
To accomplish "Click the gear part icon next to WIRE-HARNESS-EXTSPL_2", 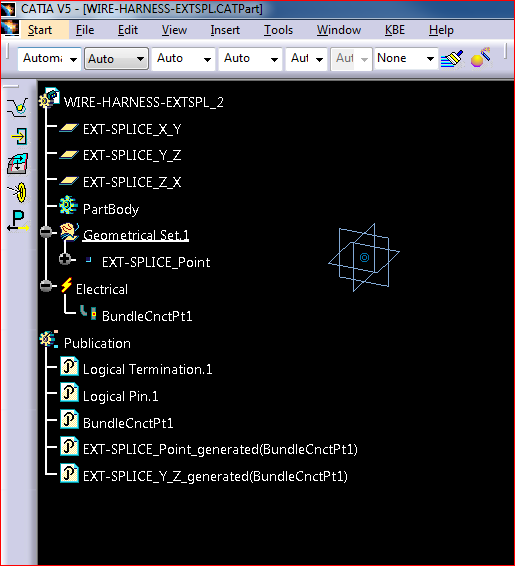I will (x=49, y=98).
